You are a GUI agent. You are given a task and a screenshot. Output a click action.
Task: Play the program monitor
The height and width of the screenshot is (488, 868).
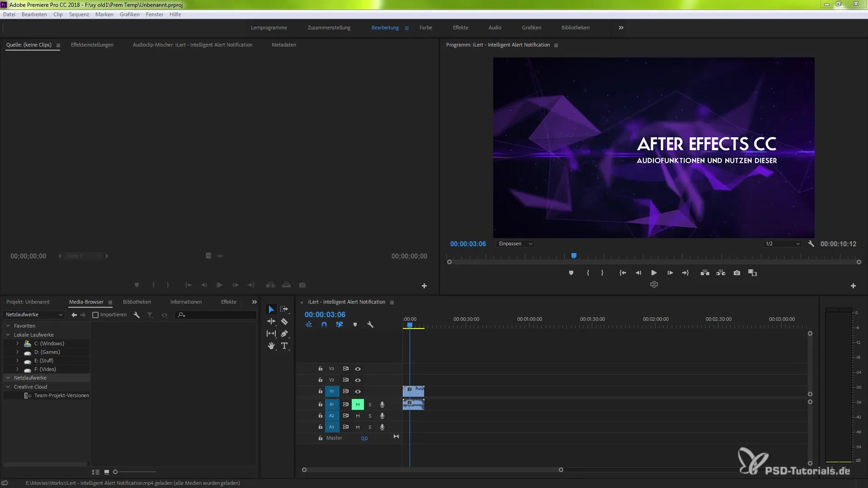click(x=654, y=273)
